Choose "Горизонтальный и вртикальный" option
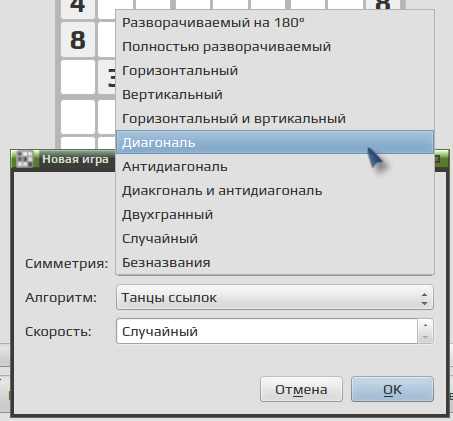This screenshot has height=421, width=453. (x=275, y=119)
